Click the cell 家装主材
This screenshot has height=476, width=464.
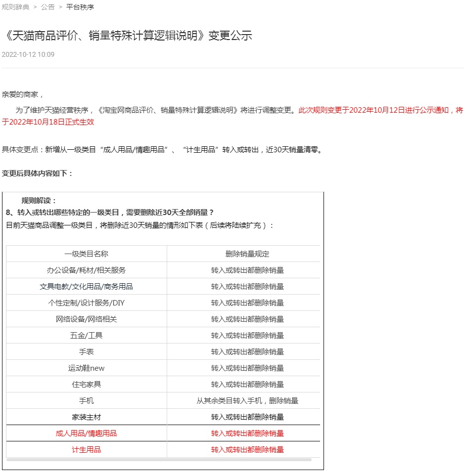click(86, 417)
